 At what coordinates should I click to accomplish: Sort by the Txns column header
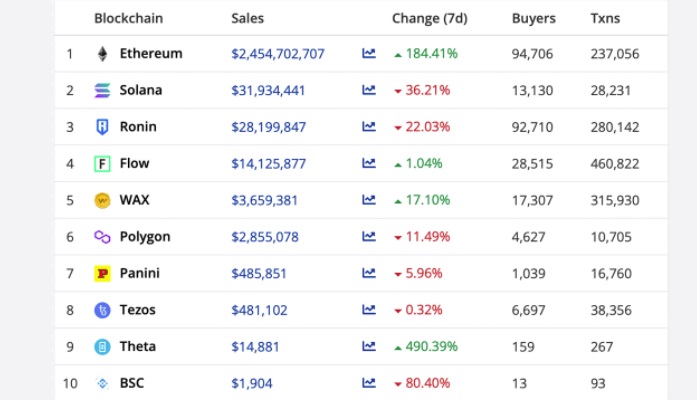[x=605, y=18]
